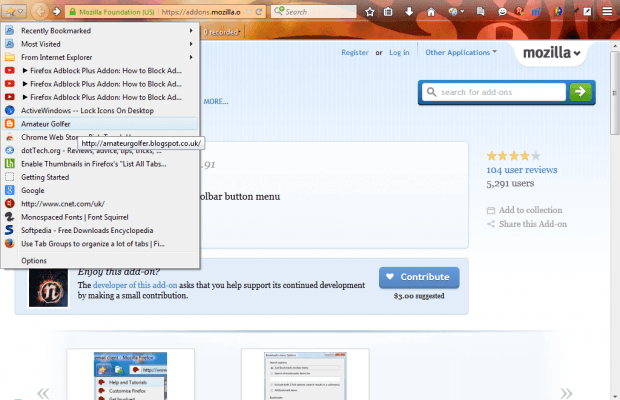This screenshot has width=620, height=400.
Task: Open Getting Started bookmark
Action: click(x=100, y=177)
